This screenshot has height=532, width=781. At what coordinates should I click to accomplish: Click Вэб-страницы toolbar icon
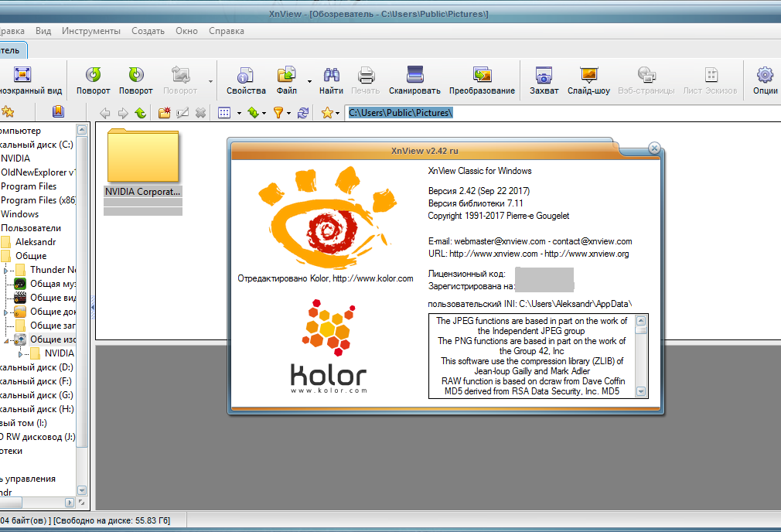646,75
